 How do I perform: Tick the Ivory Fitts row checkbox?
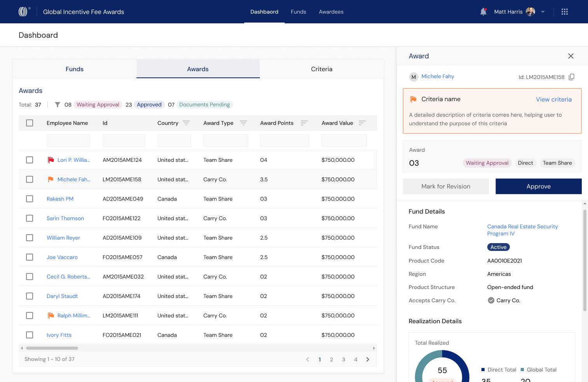pos(30,335)
